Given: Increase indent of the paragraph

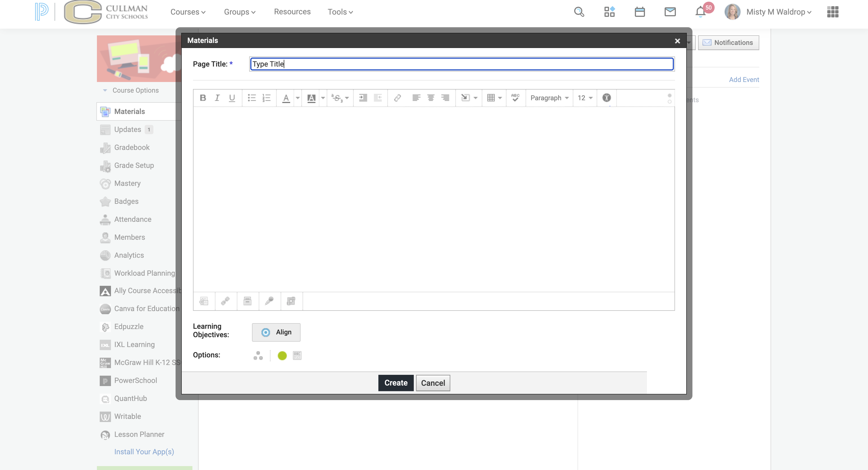Looking at the screenshot, I should coord(363,98).
